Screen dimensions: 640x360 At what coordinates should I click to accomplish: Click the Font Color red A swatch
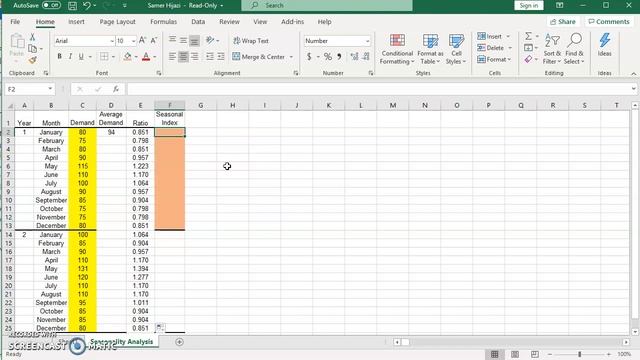tap(146, 57)
